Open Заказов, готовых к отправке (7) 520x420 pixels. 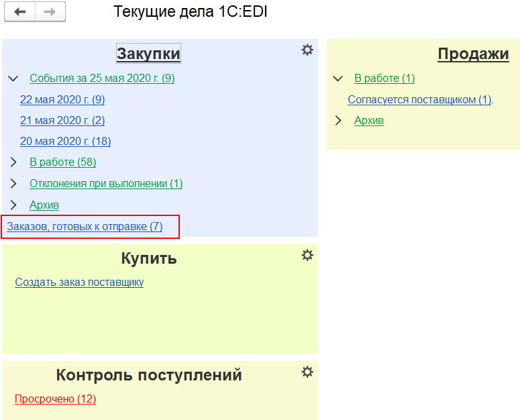(85, 226)
